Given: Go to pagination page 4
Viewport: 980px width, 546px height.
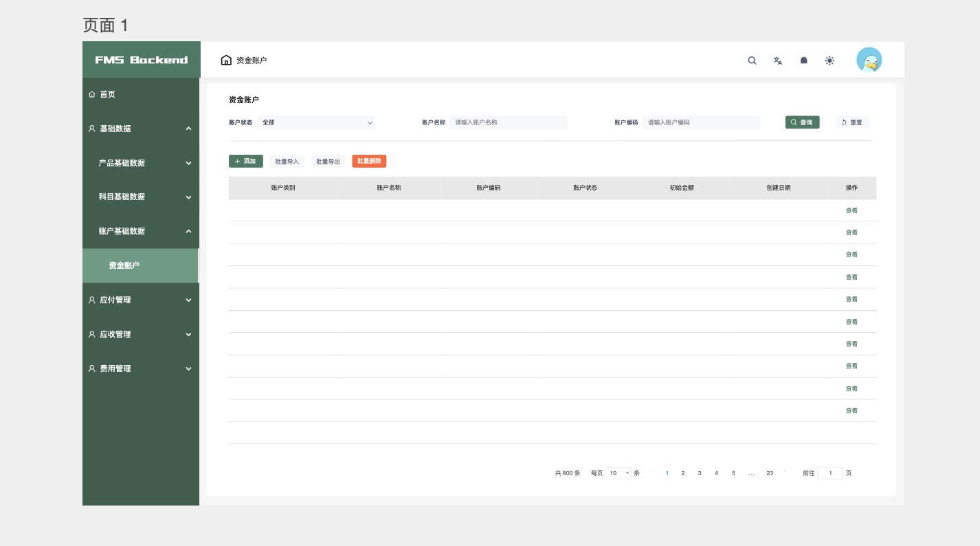Looking at the screenshot, I should 716,473.
